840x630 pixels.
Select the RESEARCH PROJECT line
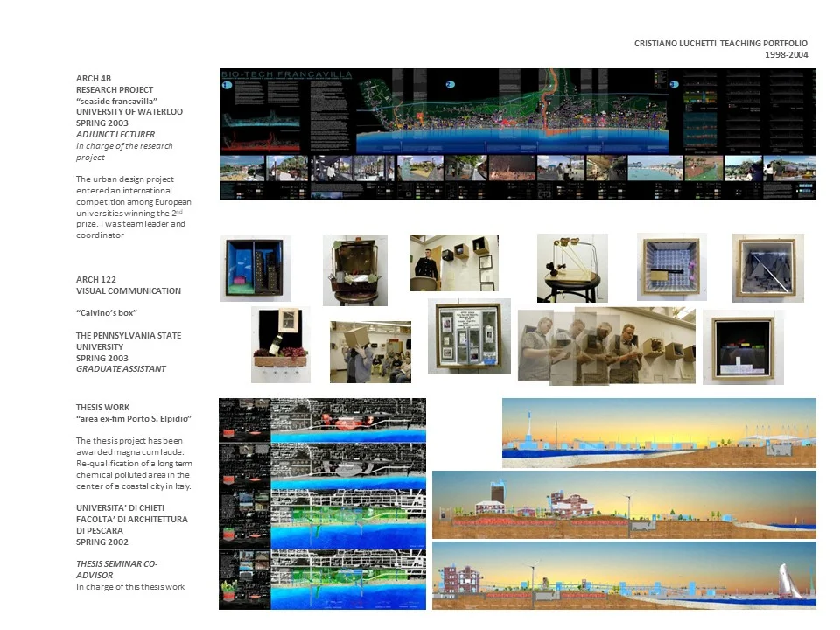pyautogui.click(x=115, y=89)
